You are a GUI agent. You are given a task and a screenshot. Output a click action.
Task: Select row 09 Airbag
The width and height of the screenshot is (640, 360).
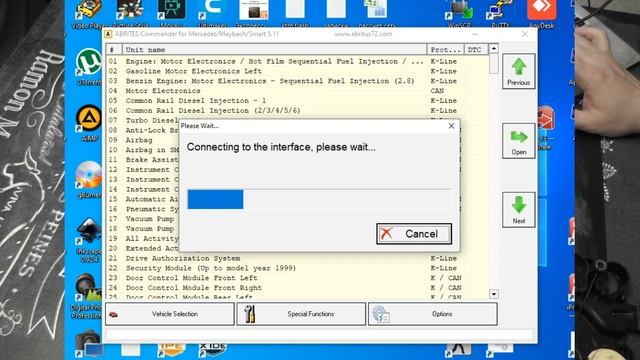[143, 140]
